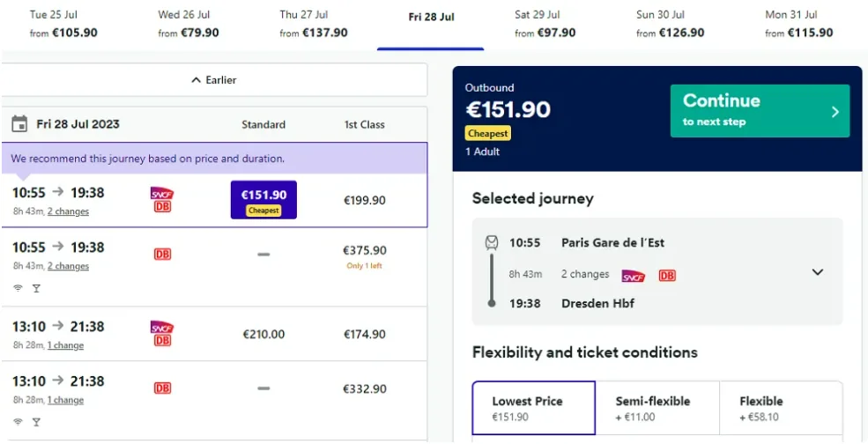Viewport: 868px width, 444px height.
Task: Click the train icon next to Paris Gare de l'Est
Action: click(x=492, y=242)
